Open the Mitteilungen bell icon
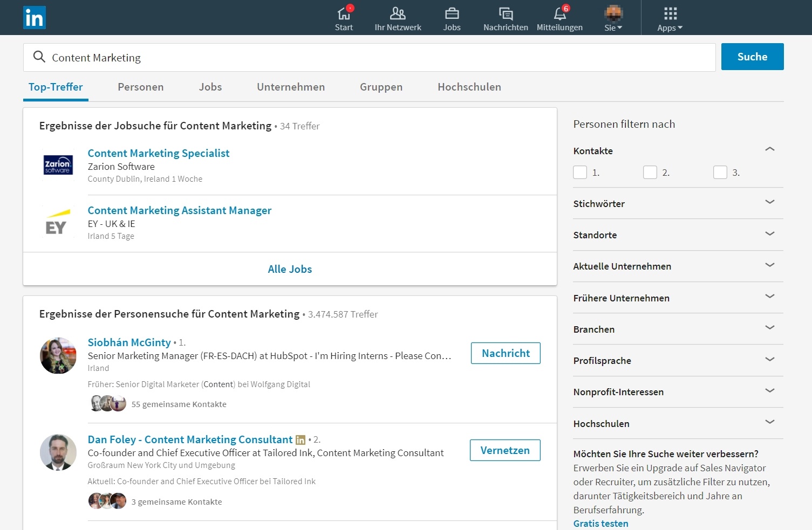812x530 pixels. coord(559,13)
